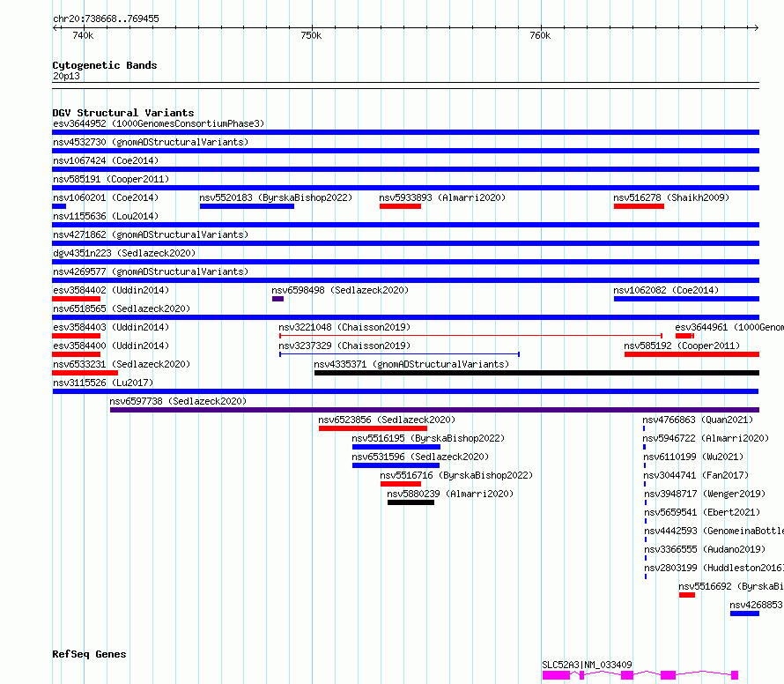Click the nsv5516195 (ByrskaBishop2022) label
784x684 pixels.
[x=428, y=438]
